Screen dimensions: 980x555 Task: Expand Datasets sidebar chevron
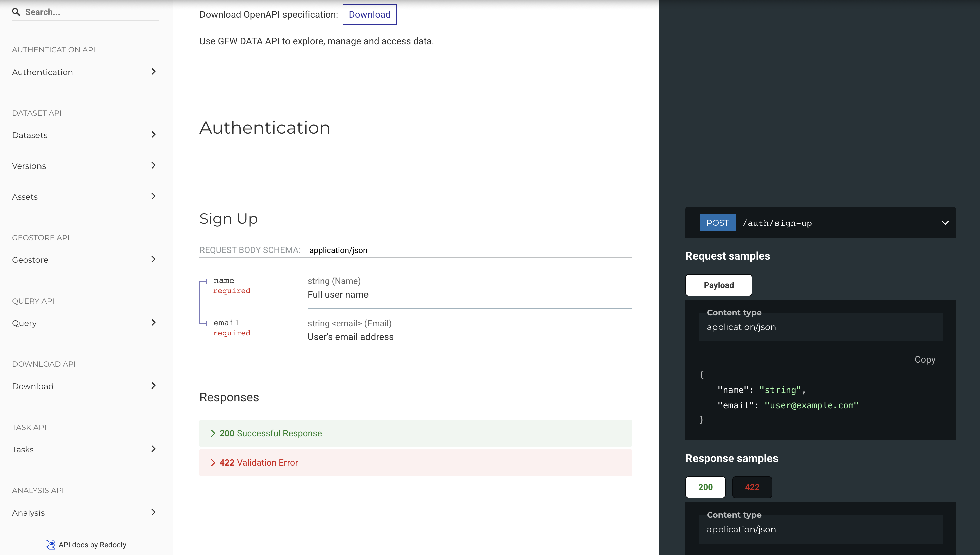pyautogui.click(x=153, y=135)
